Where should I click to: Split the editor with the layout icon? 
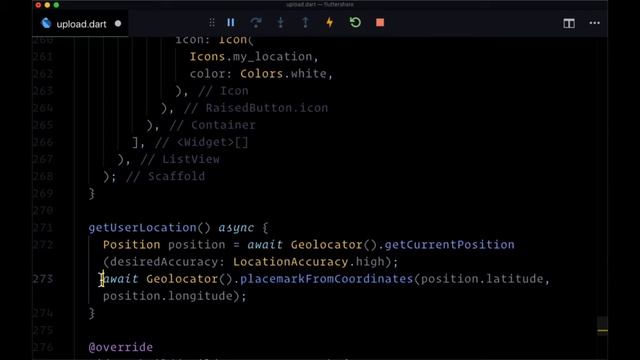pos(569,23)
